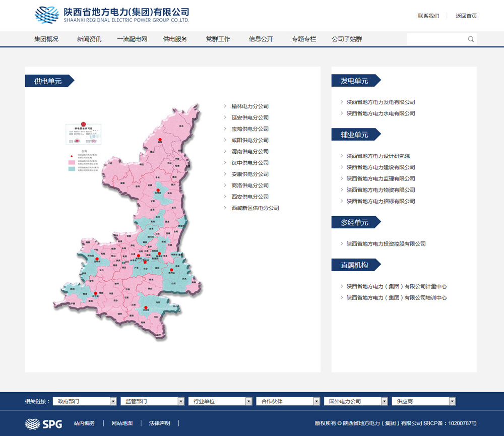Click the search magnifier icon
Image resolution: width=504 pixels, height=436 pixels.
[x=471, y=39]
